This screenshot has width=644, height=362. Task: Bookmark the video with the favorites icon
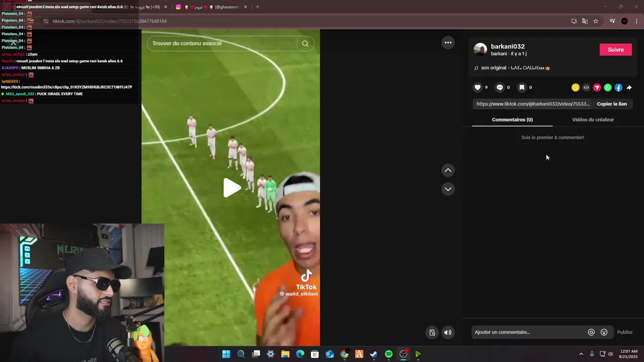click(522, 87)
